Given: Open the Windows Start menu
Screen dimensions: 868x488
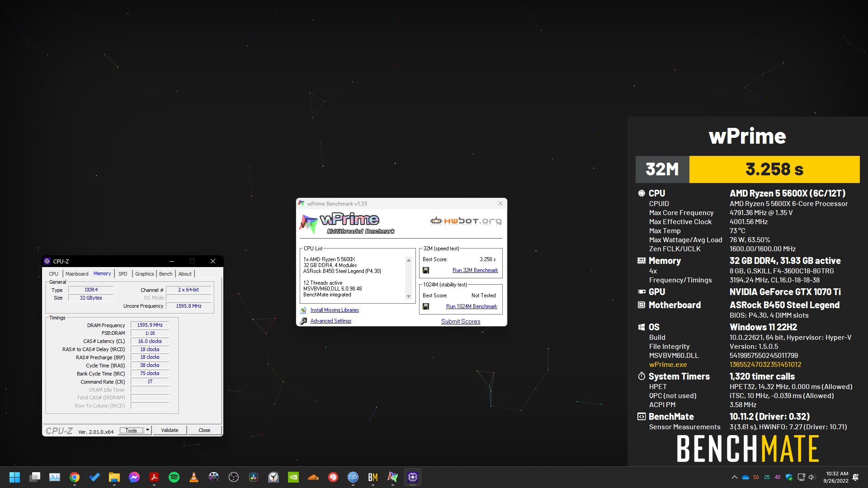Looking at the screenshot, I should tap(15, 477).
